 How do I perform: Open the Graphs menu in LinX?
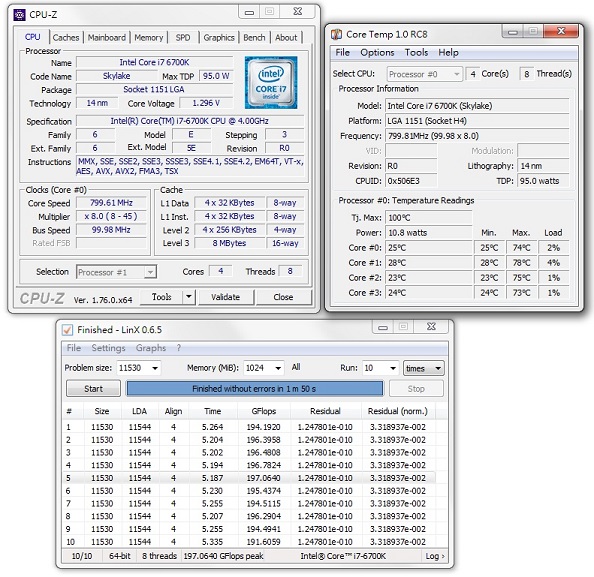(151, 348)
